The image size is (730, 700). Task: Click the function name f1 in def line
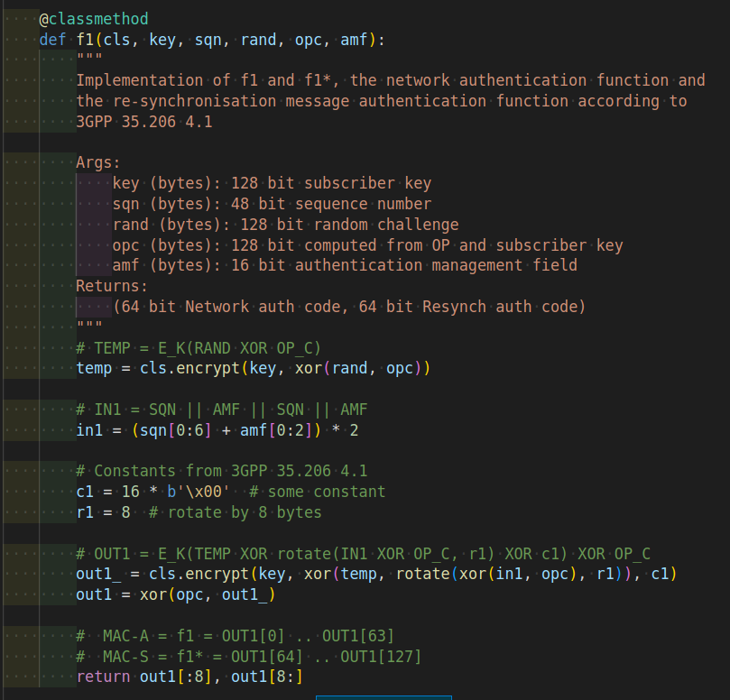click(x=85, y=40)
